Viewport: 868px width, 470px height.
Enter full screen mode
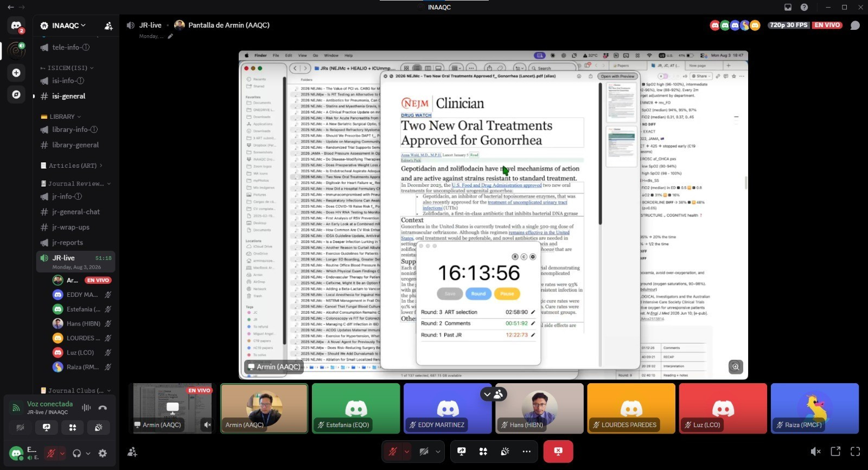coord(856,451)
